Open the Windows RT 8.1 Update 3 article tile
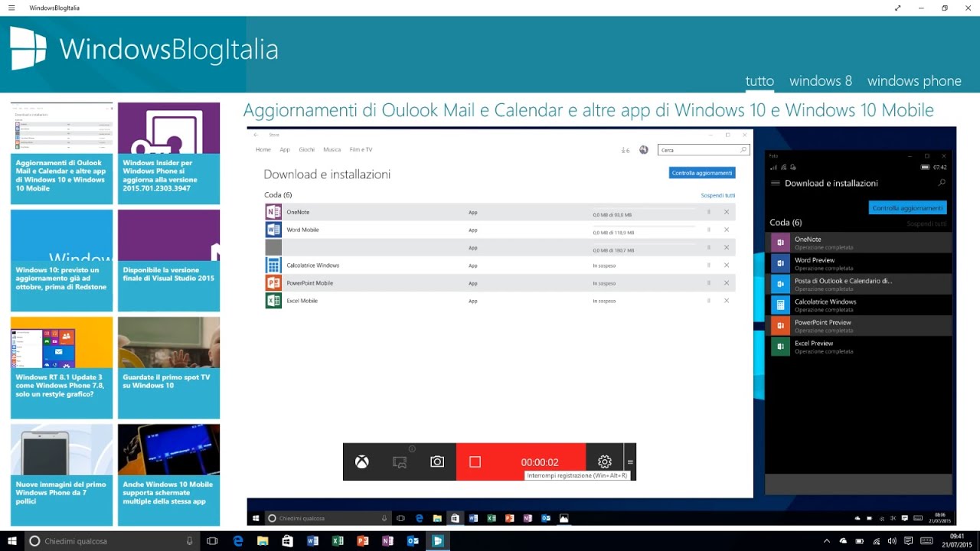 (x=61, y=367)
